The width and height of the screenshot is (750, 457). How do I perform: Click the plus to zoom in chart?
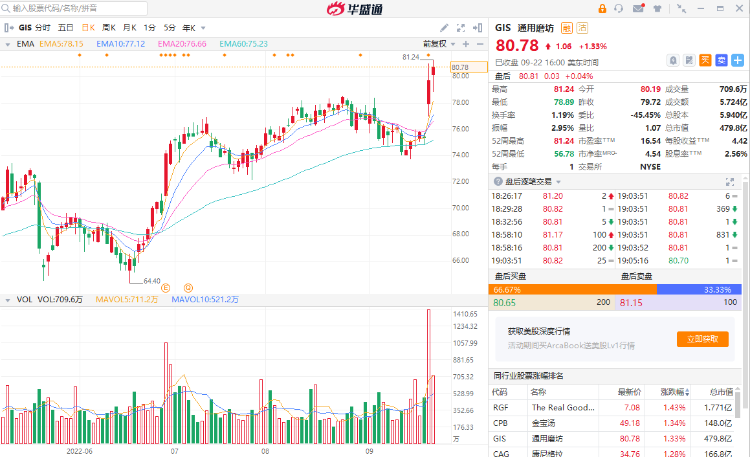coord(466,44)
